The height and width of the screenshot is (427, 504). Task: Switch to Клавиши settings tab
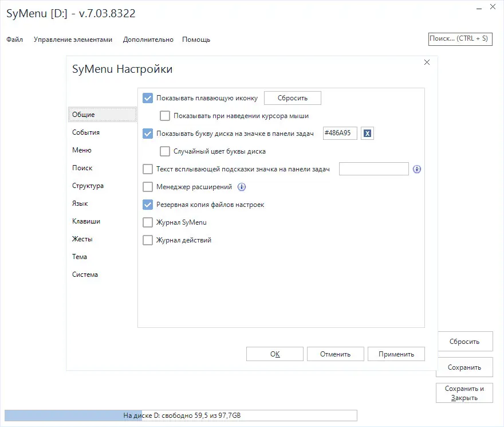[86, 221]
